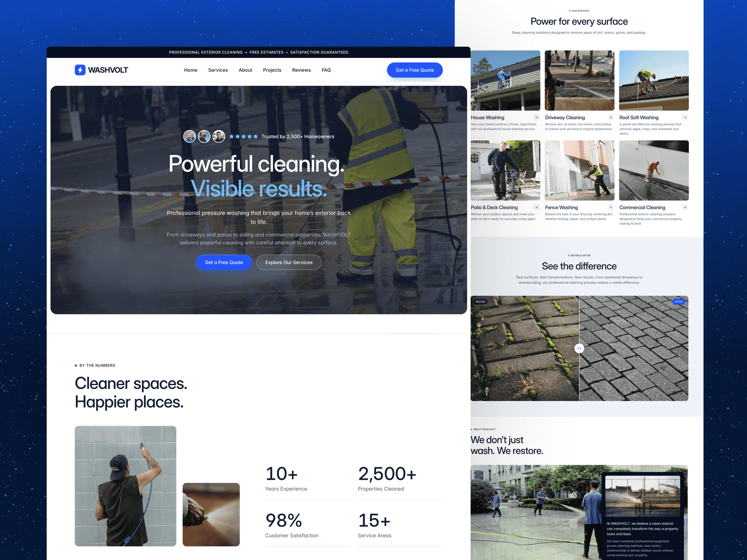This screenshot has height=560, width=747.
Task: Open the arrow icon beside Patio & Deck Cleaning
Action: click(537, 207)
